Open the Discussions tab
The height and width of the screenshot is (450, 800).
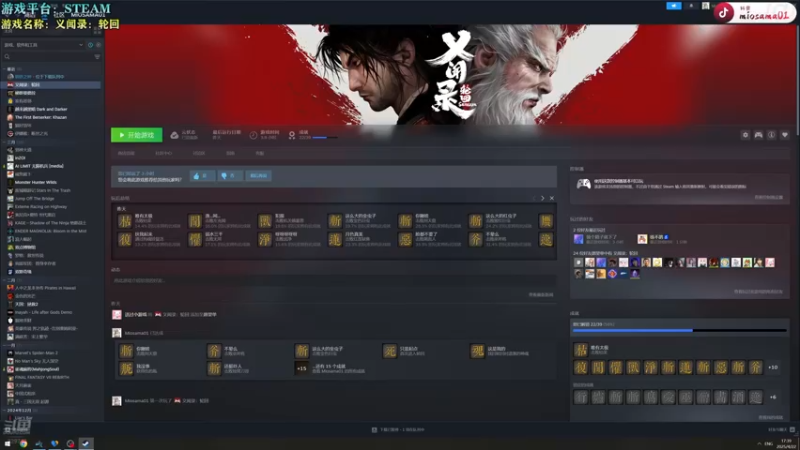click(x=198, y=153)
